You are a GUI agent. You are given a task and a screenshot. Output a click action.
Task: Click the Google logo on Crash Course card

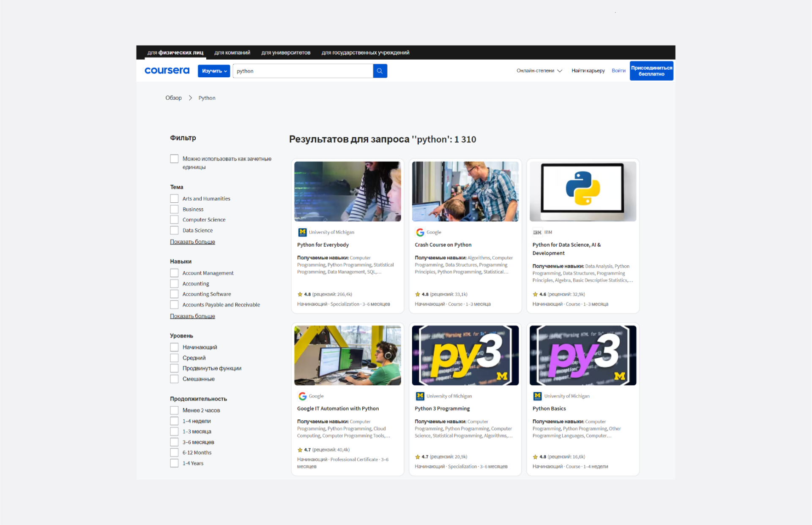click(x=420, y=232)
